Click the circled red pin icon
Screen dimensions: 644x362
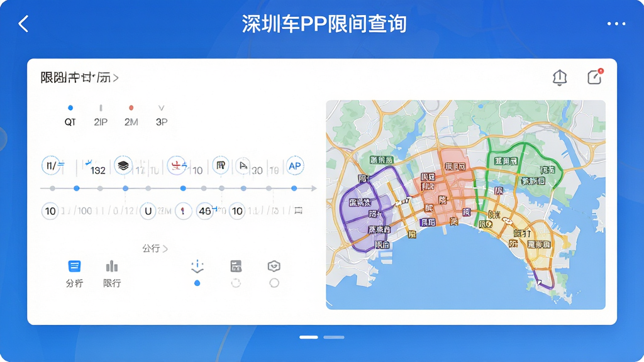183,211
